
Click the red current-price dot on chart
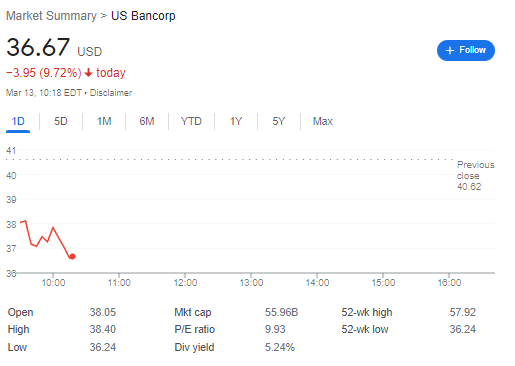[72, 256]
